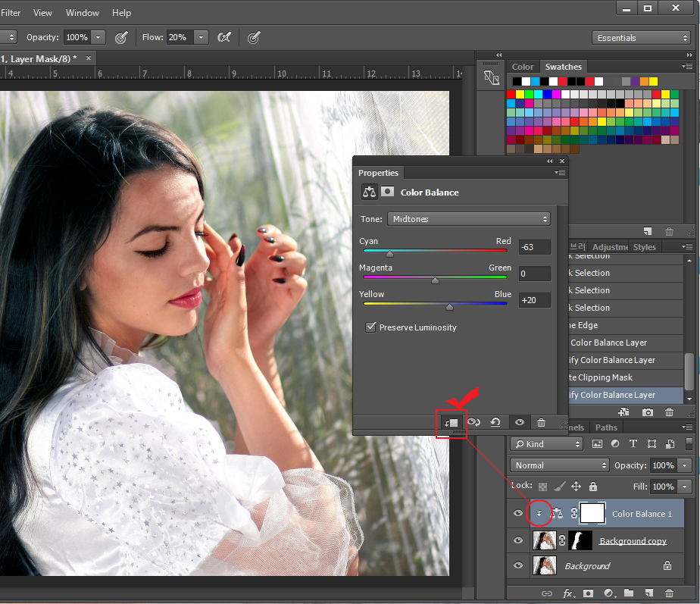The height and width of the screenshot is (604, 700).
Task: Toggle mask link on Color Balance 1 layer
Action: pyautogui.click(x=574, y=513)
